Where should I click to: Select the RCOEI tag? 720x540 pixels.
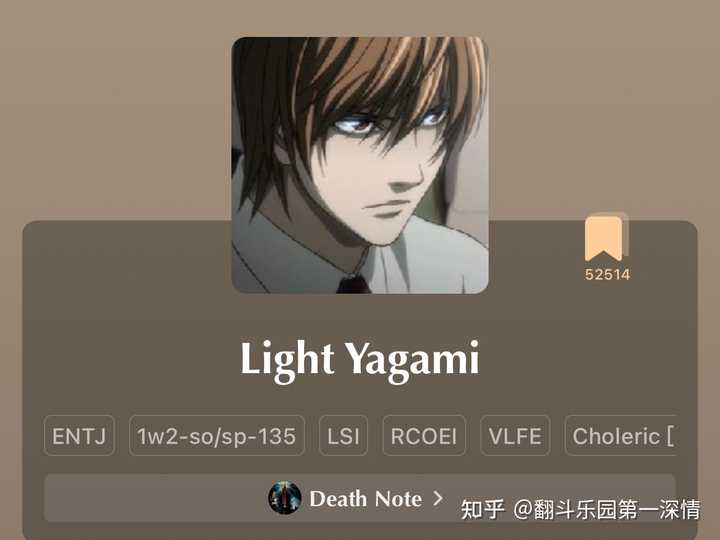pos(424,436)
